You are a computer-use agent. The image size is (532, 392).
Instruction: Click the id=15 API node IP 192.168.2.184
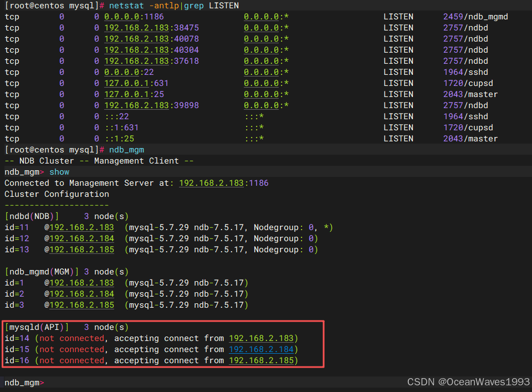tap(261, 349)
